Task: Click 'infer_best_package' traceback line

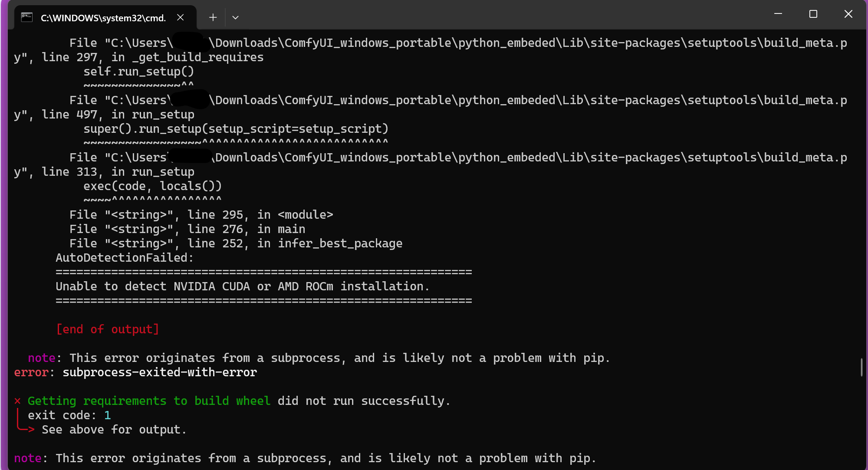Action: coord(339,243)
